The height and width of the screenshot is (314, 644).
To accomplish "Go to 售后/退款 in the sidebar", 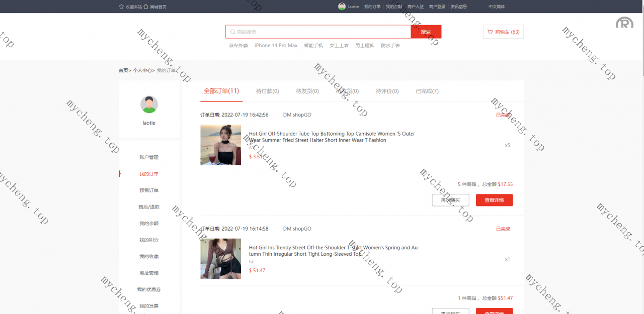I will pos(149,206).
